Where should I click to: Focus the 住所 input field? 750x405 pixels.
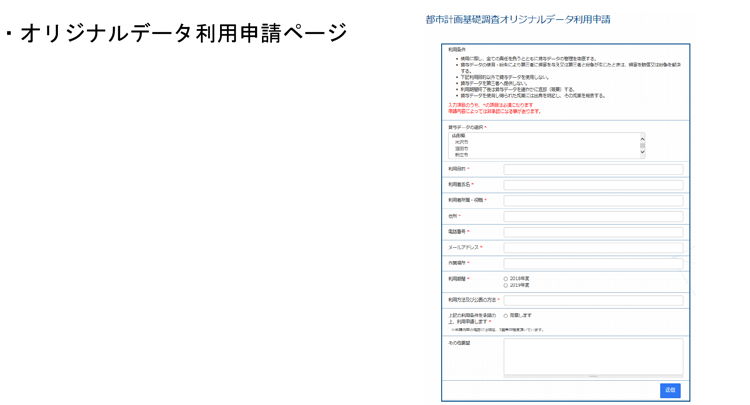[593, 217]
